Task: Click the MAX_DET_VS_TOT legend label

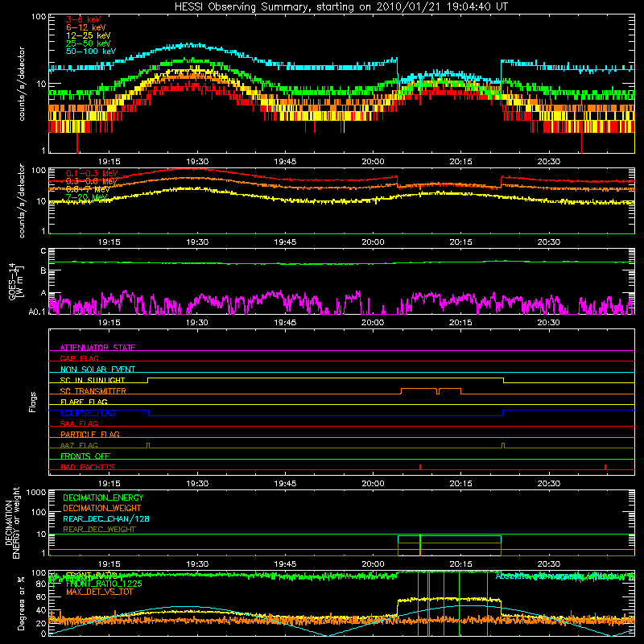Action: coord(99,592)
